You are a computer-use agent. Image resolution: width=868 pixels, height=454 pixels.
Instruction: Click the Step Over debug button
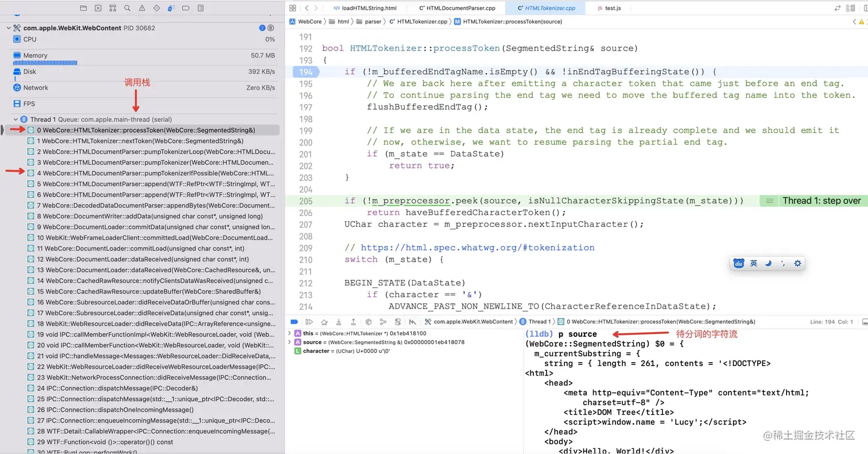[x=324, y=322]
